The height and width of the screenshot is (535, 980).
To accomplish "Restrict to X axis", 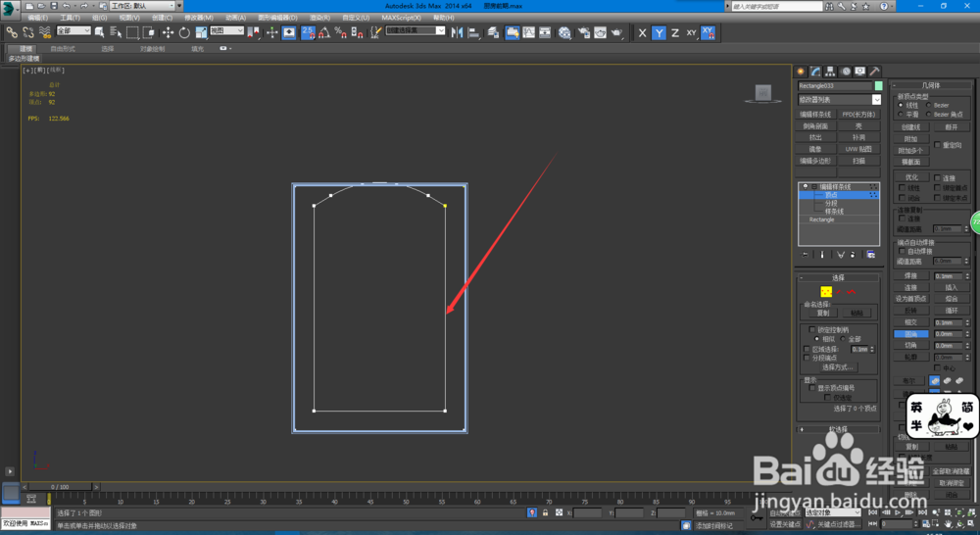I will point(642,33).
